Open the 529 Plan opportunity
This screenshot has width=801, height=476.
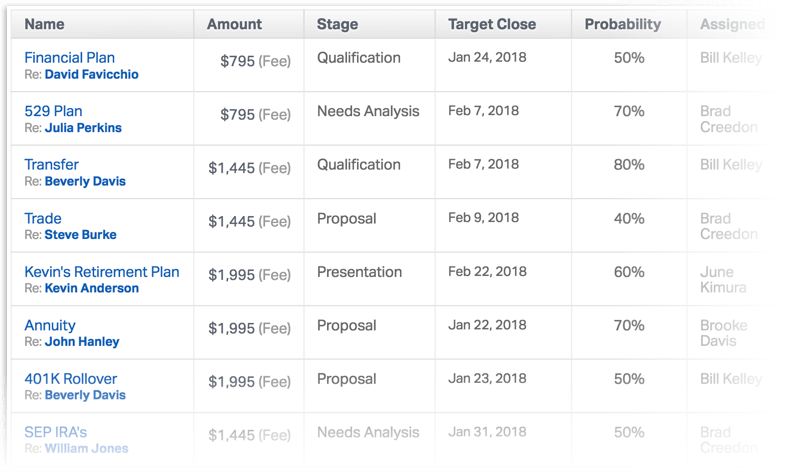(x=53, y=111)
